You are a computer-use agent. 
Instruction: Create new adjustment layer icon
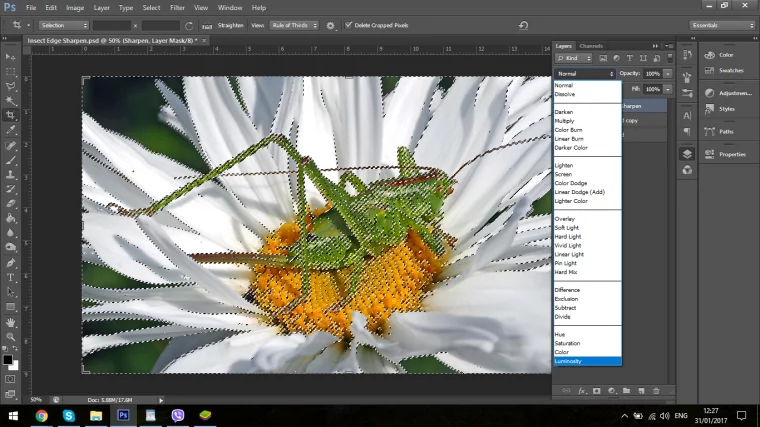612,391
